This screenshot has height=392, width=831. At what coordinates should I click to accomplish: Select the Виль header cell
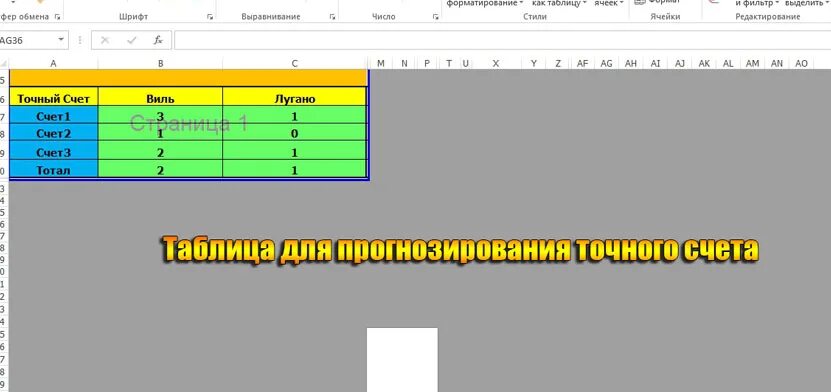[161, 96]
